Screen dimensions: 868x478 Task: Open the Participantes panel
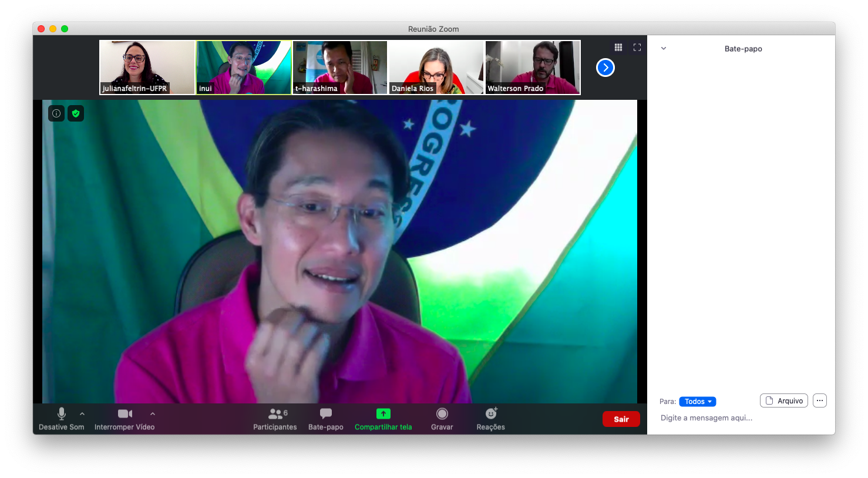click(x=275, y=419)
